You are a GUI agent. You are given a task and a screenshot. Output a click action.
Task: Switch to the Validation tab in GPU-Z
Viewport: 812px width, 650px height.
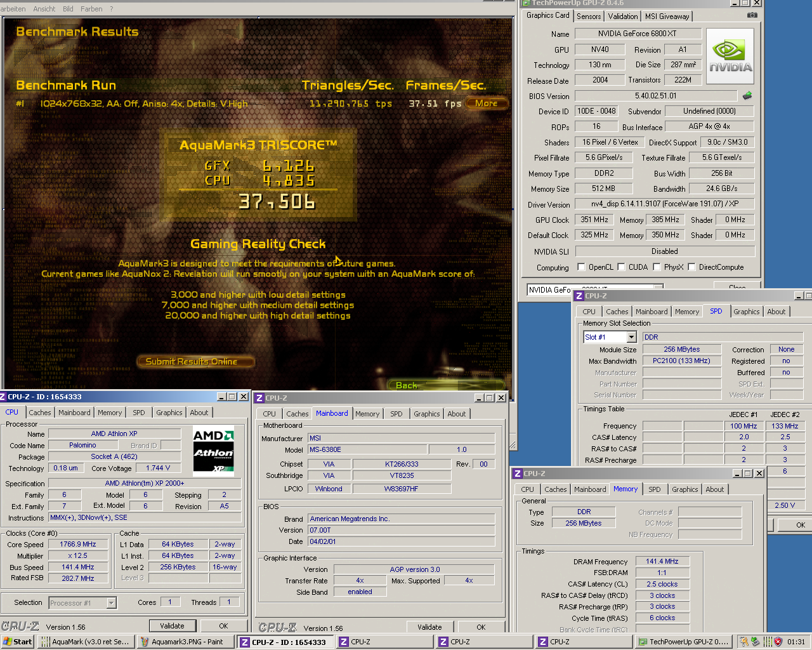(623, 17)
